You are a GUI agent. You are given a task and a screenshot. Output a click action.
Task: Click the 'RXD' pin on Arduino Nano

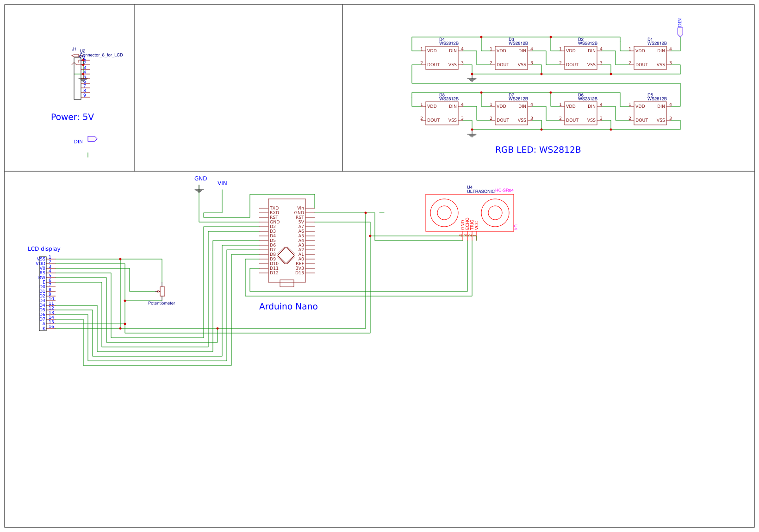click(x=274, y=213)
